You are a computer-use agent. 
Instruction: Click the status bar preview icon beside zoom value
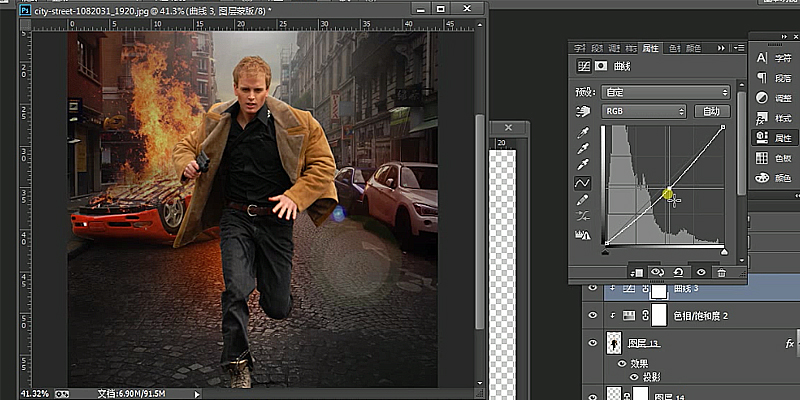(x=62, y=394)
